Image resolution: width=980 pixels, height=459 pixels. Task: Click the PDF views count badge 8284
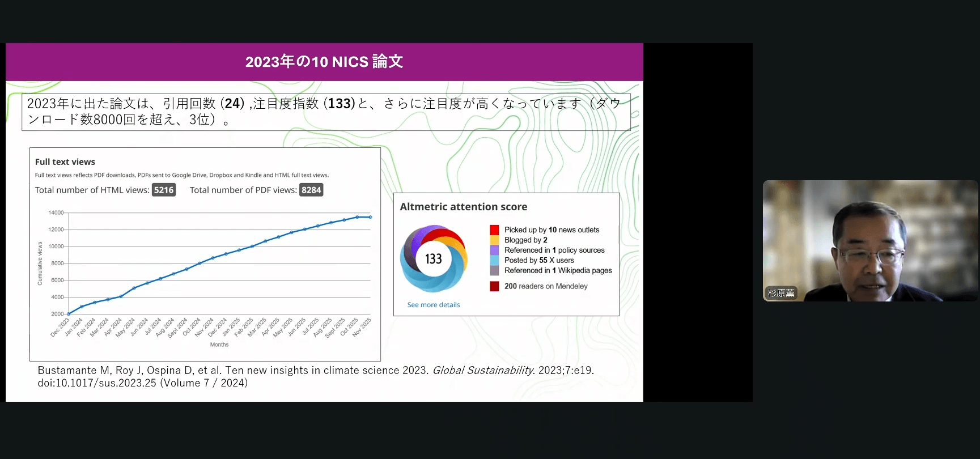(311, 190)
